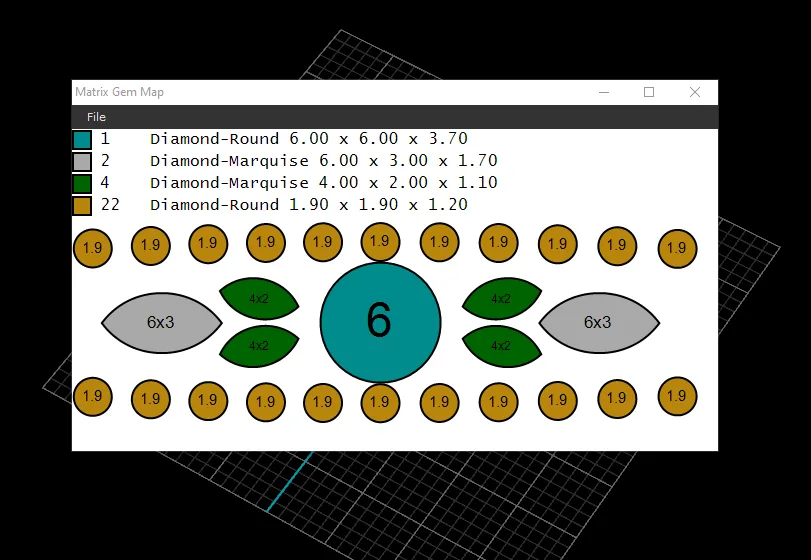Select the right gray 6x3 marquise gem
The height and width of the screenshot is (560, 811).
tap(599, 323)
